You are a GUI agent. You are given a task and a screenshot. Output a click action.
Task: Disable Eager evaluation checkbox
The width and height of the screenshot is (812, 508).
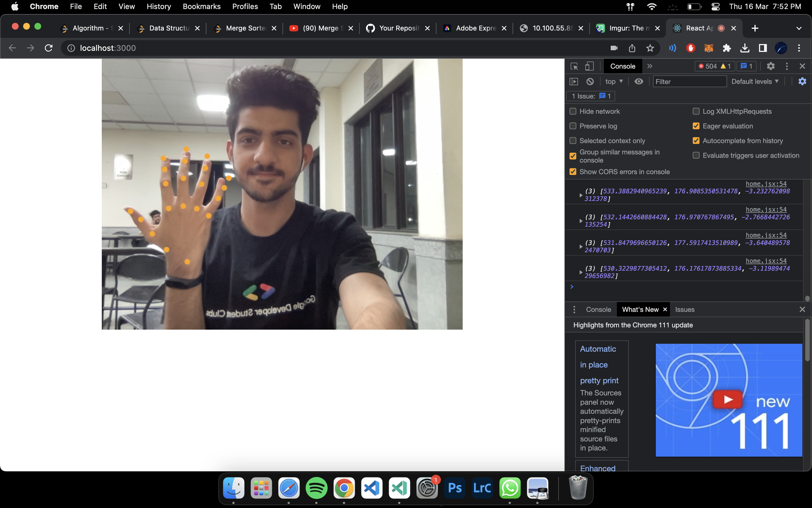pos(696,126)
